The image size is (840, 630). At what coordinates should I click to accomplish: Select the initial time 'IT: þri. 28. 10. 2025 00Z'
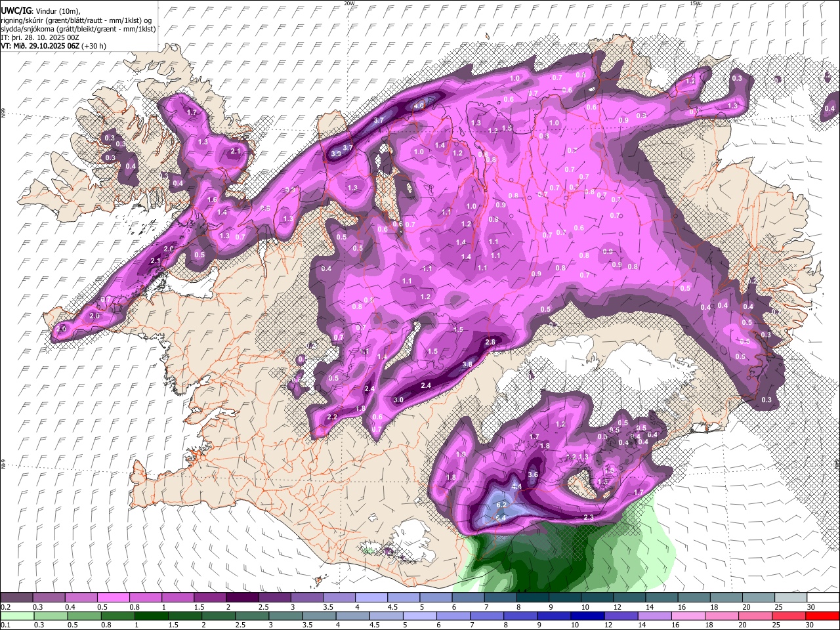[39, 37]
